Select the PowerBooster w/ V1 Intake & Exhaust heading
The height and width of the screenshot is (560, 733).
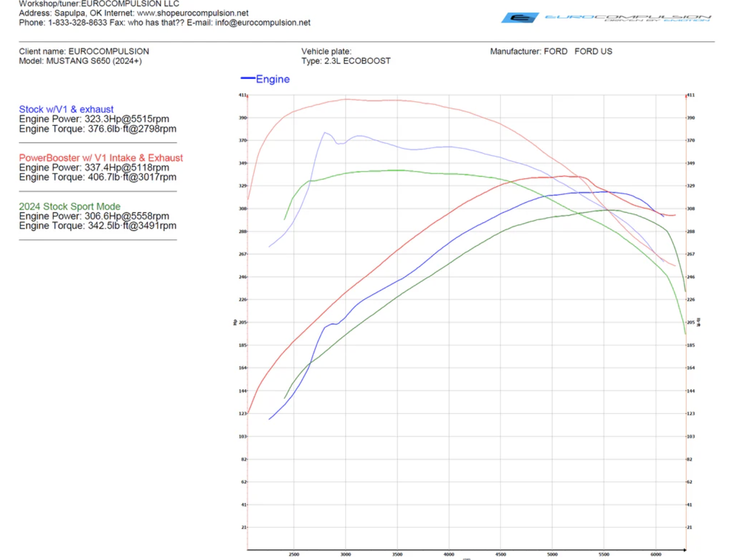coord(101,158)
